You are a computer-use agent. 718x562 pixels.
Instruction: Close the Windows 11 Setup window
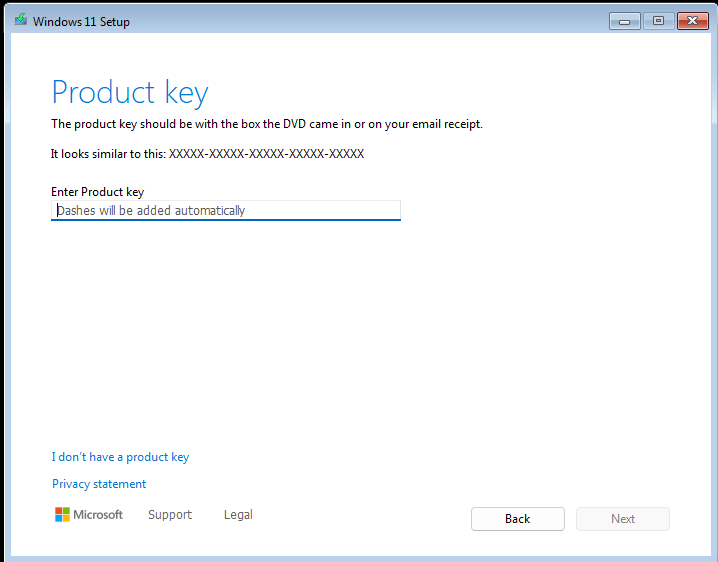693,21
